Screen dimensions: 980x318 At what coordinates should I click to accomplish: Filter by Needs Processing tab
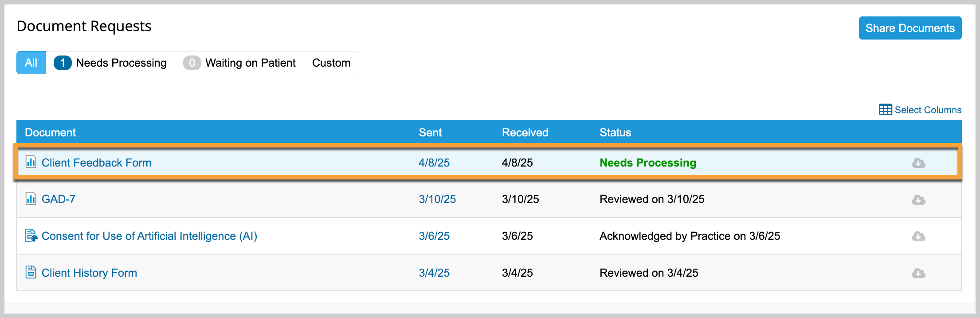pyautogui.click(x=110, y=63)
